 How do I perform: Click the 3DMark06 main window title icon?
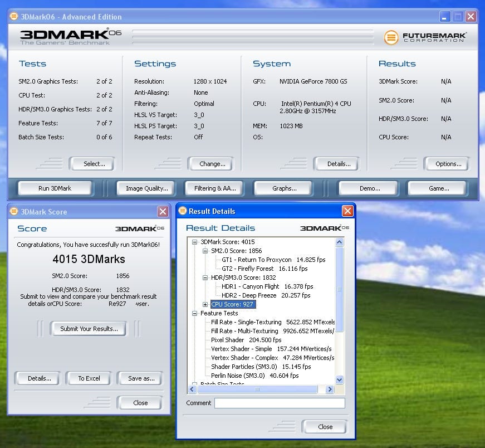(14, 17)
